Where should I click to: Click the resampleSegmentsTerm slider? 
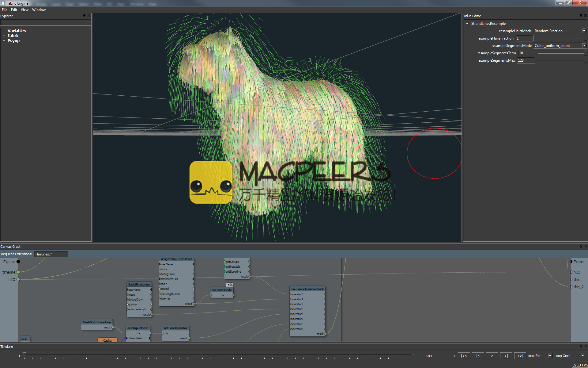[561, 53]
